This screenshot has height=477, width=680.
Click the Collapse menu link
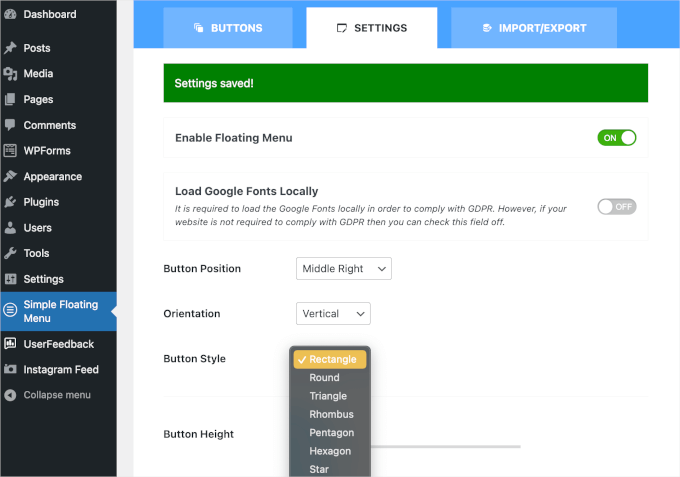pyautogui.click(x=58, y=395)
